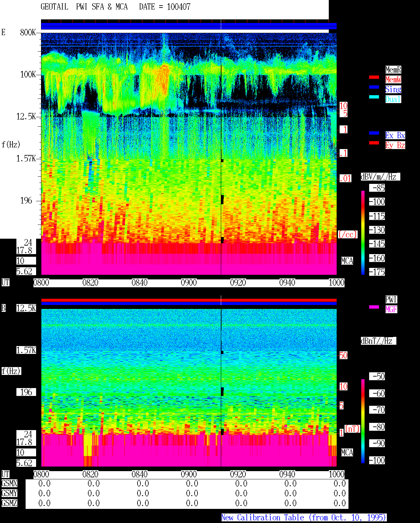
Task: Click the '-175' electric scale value
Action: coord(377,272)
